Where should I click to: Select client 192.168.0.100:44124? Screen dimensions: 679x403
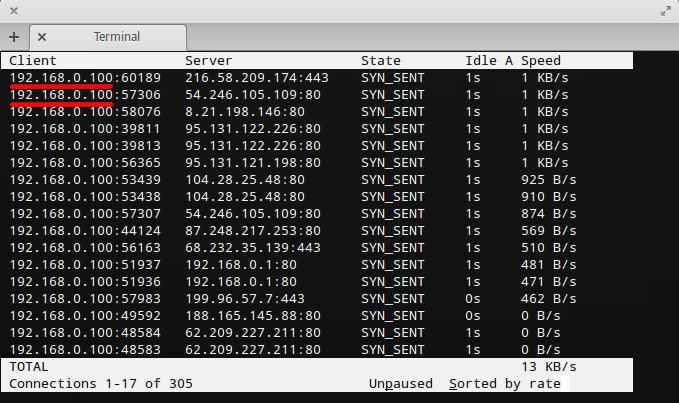[85, 231]
